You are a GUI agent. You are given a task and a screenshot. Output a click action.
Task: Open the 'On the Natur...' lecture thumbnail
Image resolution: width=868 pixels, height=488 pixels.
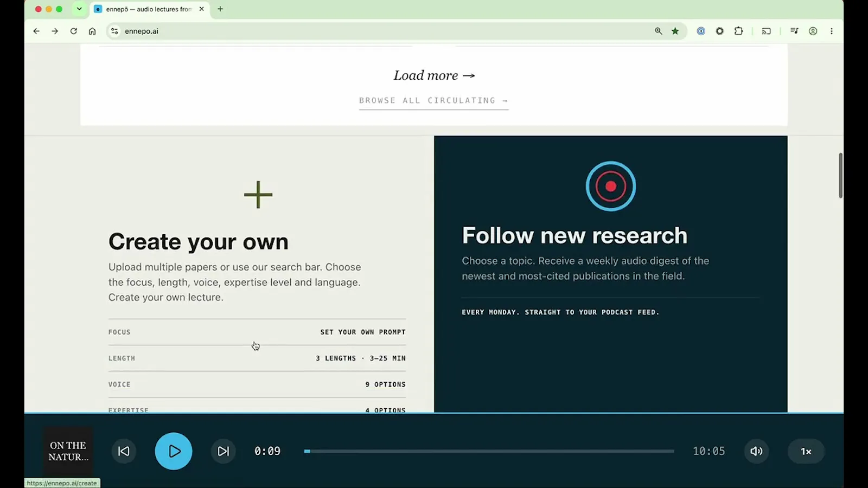point(68,451)
